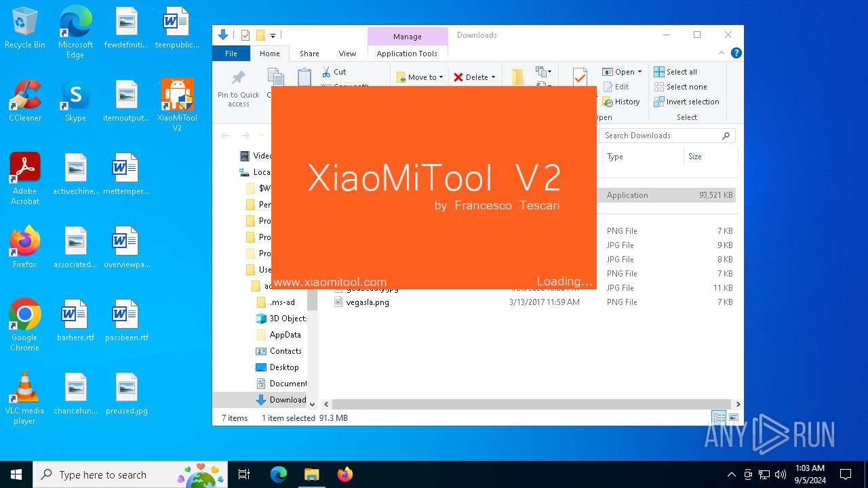Select itemoutput image file on desktop

[126, 101]
